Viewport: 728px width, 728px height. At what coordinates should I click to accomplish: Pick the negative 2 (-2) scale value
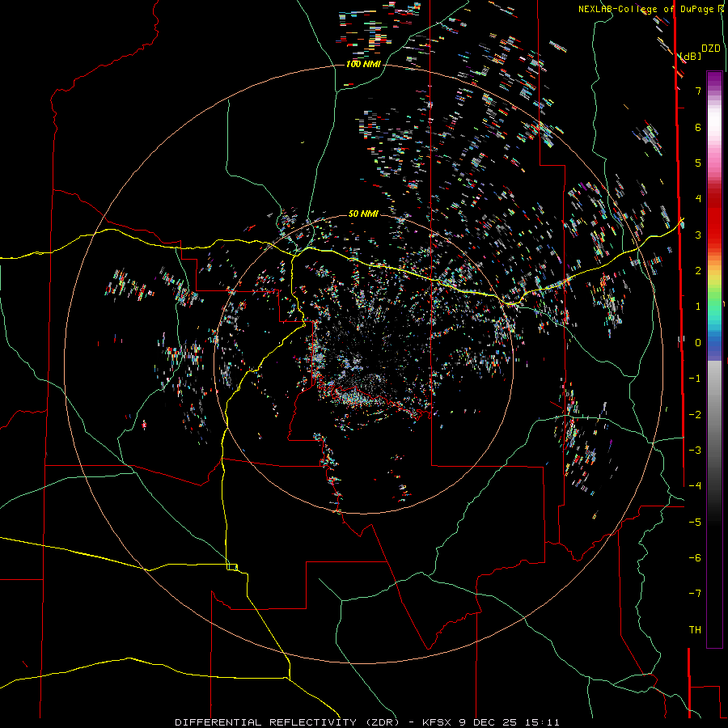695,415
